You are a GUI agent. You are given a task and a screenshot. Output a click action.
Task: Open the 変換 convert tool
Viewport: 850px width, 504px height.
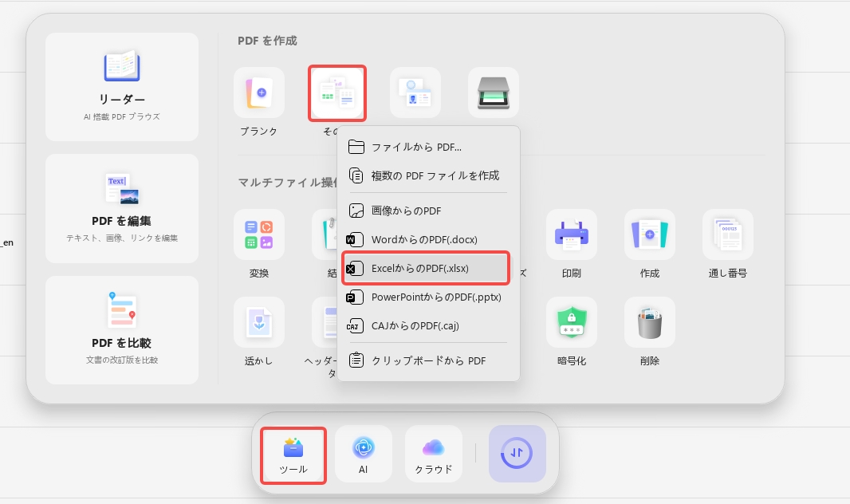pyautogui.click(x=259, y=234)
